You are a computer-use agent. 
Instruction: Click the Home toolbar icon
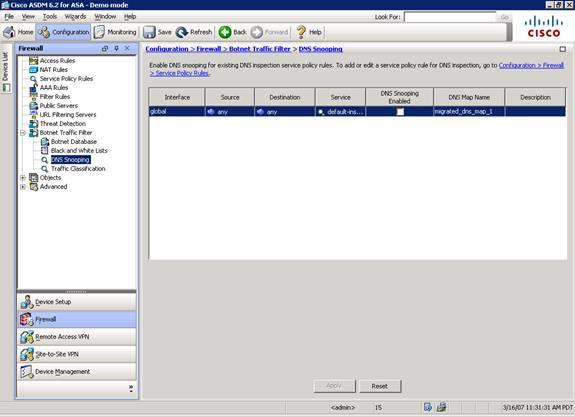(9, 32)
